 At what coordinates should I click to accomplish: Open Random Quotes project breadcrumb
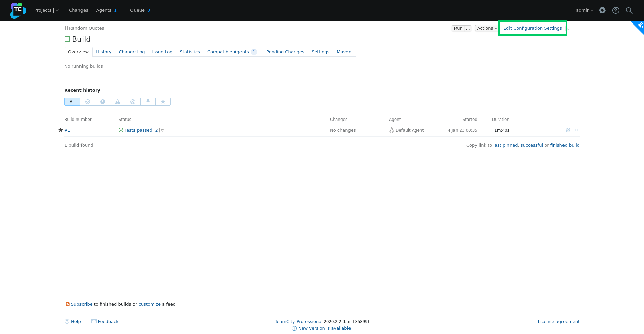[x=87, y=28]
